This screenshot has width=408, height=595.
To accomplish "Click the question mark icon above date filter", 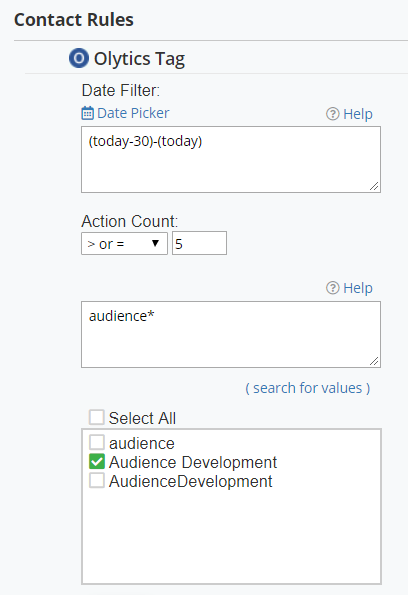I will coord(332,114).
